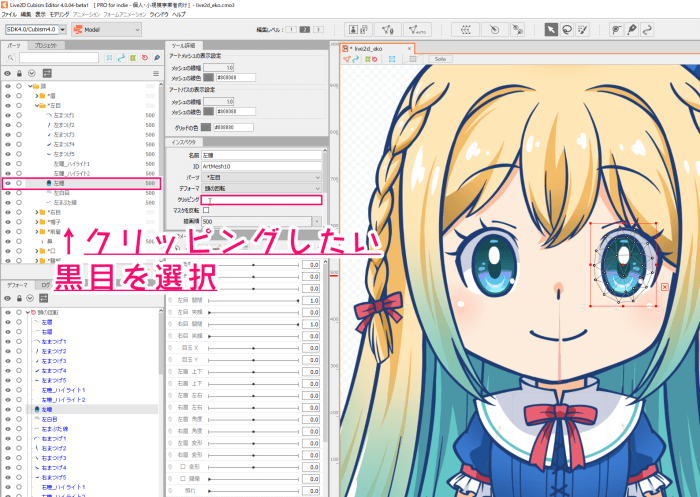Open the ウィンドウ menu

tap(158, 14)
